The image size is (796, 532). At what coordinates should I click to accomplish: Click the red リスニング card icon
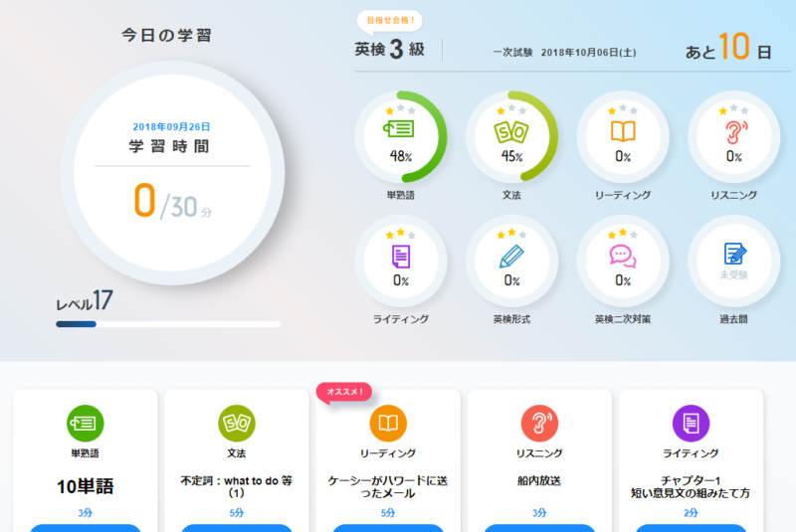click(x=539, y=423)
